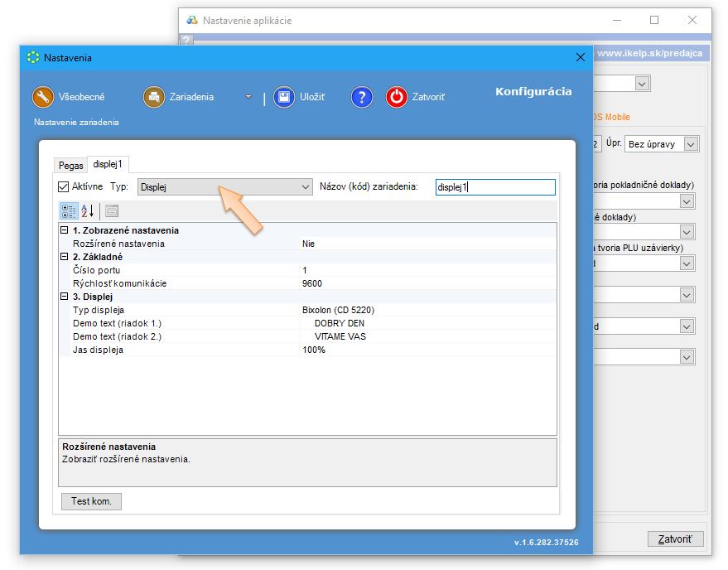Open help via the question mark icon

(x=361, y=97)
